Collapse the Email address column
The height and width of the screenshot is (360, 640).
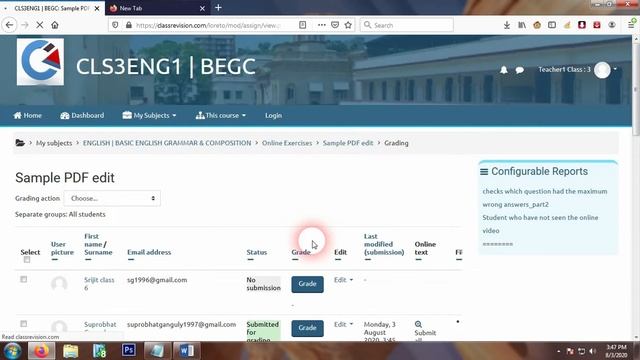coord(131,260)
